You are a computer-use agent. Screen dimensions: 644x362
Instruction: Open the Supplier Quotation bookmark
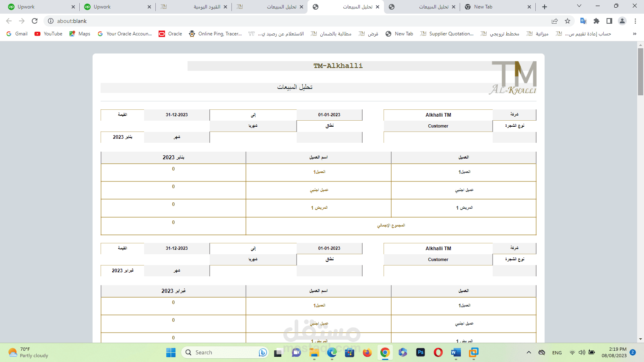pos(447,34)
